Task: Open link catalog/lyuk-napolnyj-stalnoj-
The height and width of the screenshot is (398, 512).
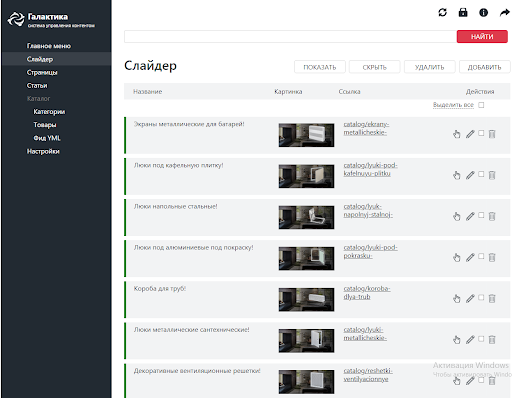Action: [x=368, y=211]
